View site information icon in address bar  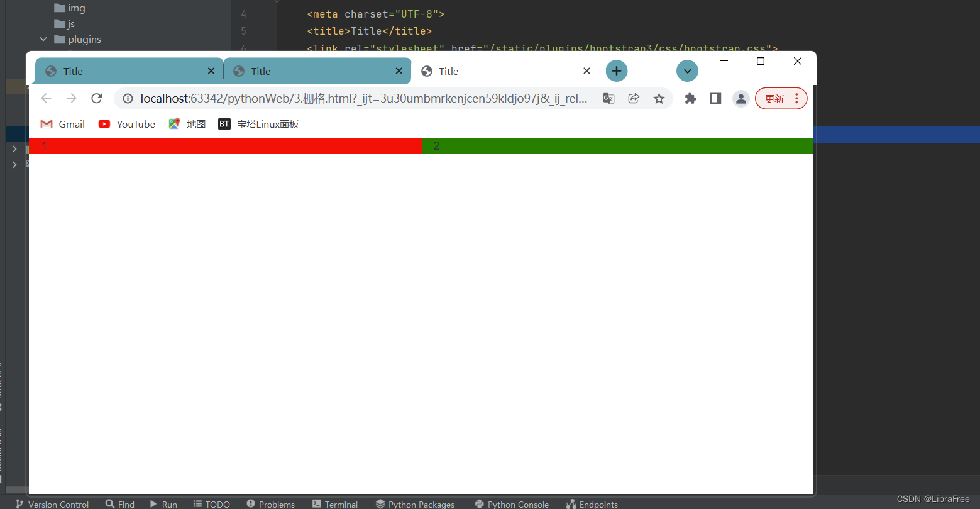tap(128, 99)
